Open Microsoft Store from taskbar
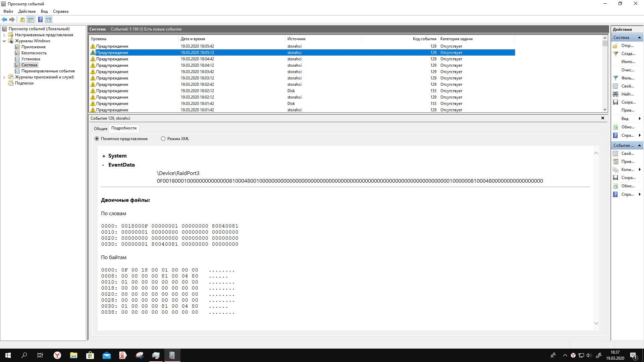The height and width of the screenshot is (362, 644). 90,355
